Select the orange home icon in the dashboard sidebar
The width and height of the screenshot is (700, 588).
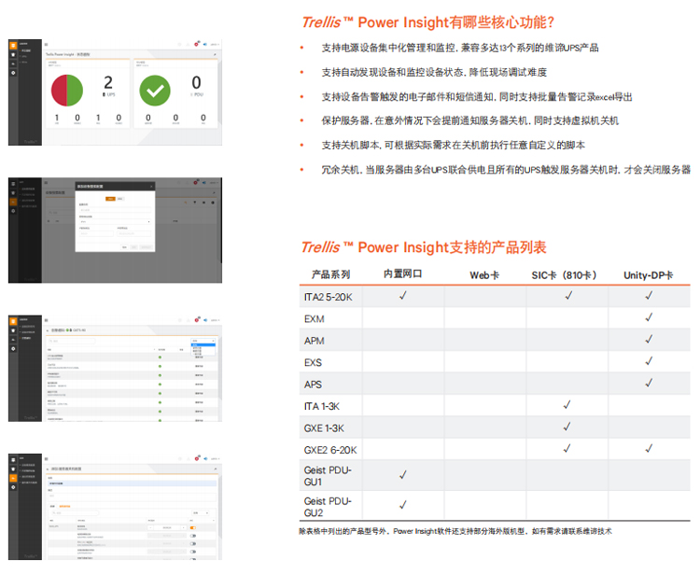(13, 44)
